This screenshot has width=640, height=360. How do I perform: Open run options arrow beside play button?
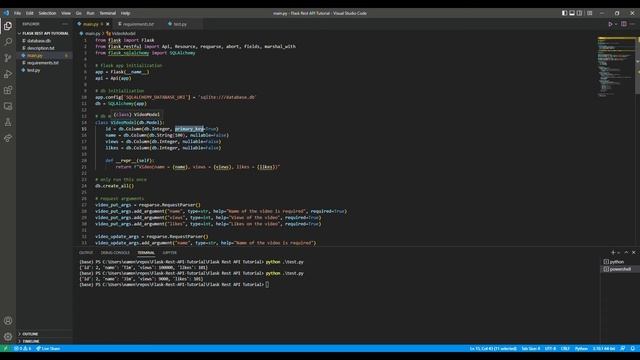[616, 24]
